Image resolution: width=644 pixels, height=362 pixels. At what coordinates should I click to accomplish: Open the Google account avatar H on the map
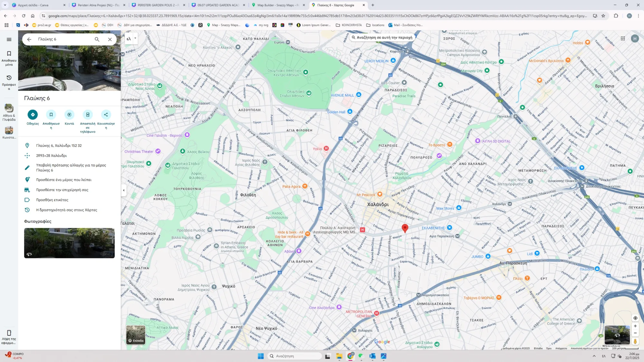(635, 39)
